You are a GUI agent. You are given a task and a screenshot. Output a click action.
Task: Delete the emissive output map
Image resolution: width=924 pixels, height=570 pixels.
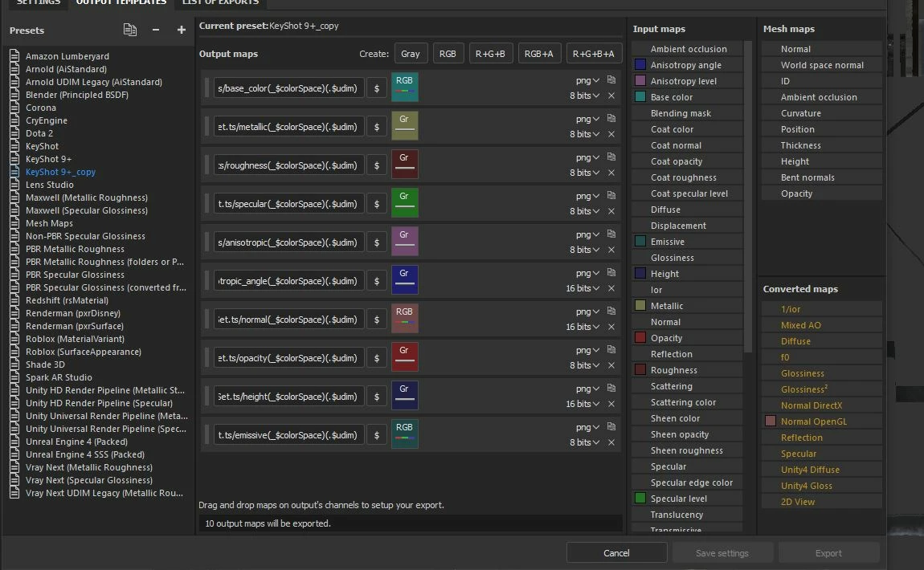tap(611, 443)
